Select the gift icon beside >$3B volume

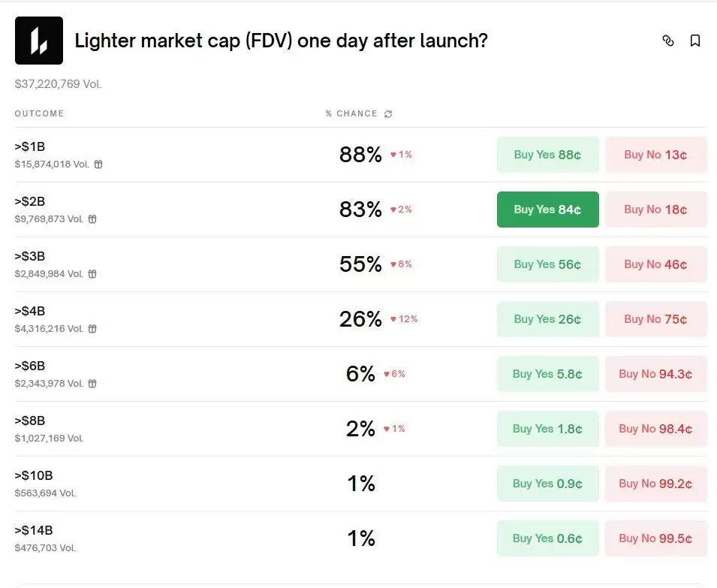[92, 274]
